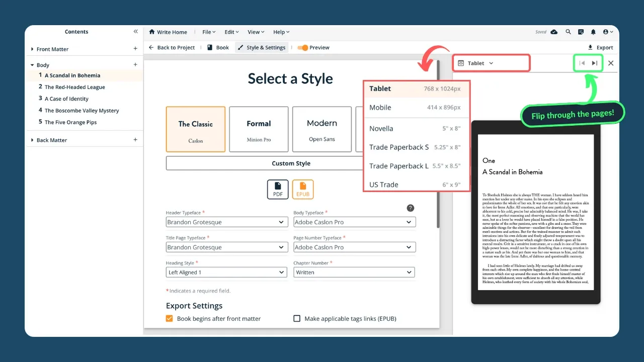Click the Custom Style button
Viewport: 644px width, 362px height.
pyautogui.click(x=291, y=163)
